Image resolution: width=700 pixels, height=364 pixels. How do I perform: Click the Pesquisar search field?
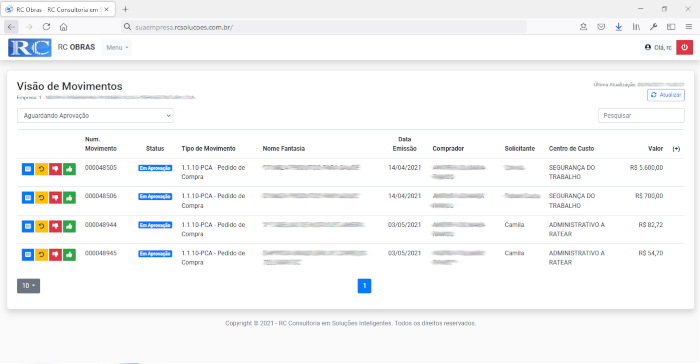[641, 116]
